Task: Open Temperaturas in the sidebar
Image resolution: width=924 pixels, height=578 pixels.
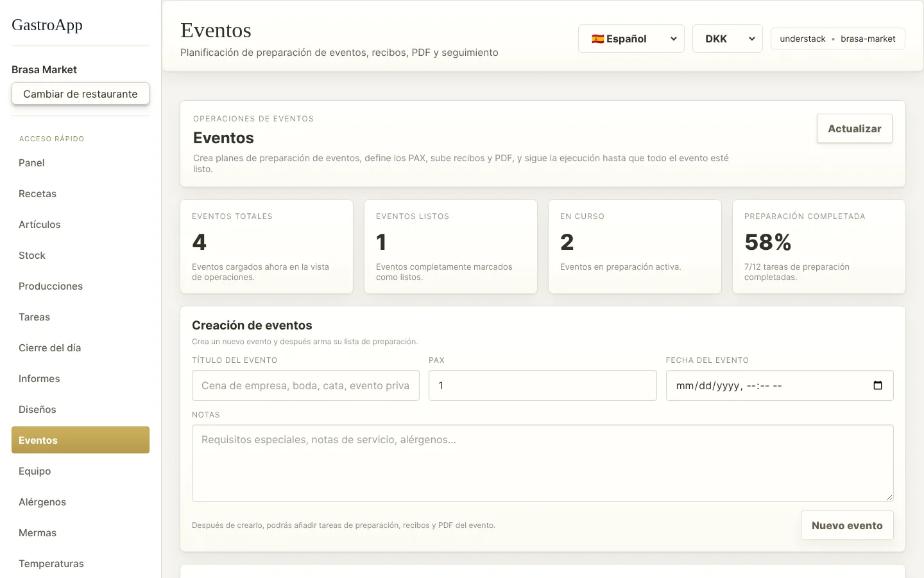Action: click(80, 564)
